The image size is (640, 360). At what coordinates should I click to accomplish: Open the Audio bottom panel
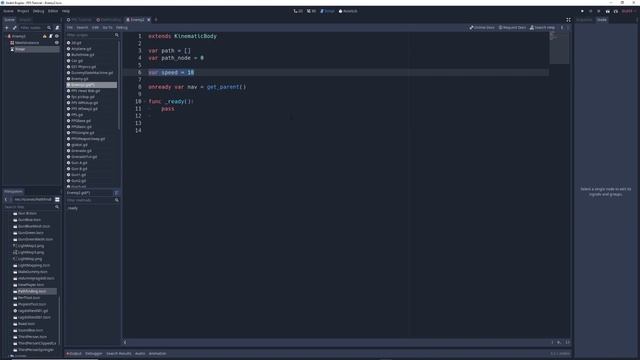(140, 353)
